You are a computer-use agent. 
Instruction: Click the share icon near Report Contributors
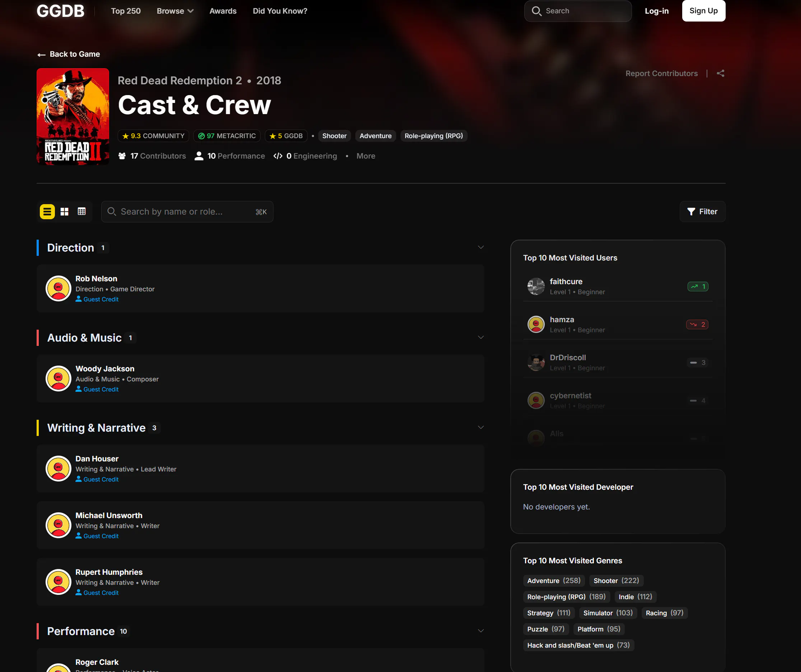click(x=720, y=74)
